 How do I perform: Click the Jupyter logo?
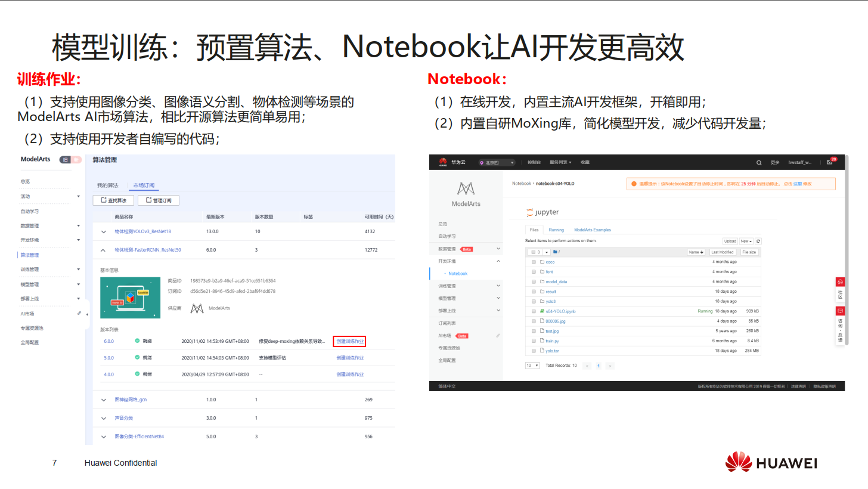click(542, 212)
